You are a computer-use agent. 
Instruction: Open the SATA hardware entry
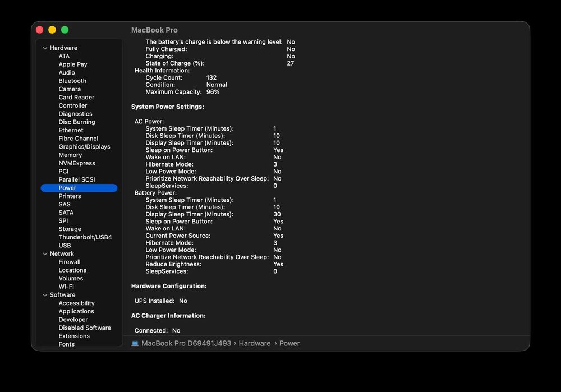pyautogui.click(x=66, y=213)
